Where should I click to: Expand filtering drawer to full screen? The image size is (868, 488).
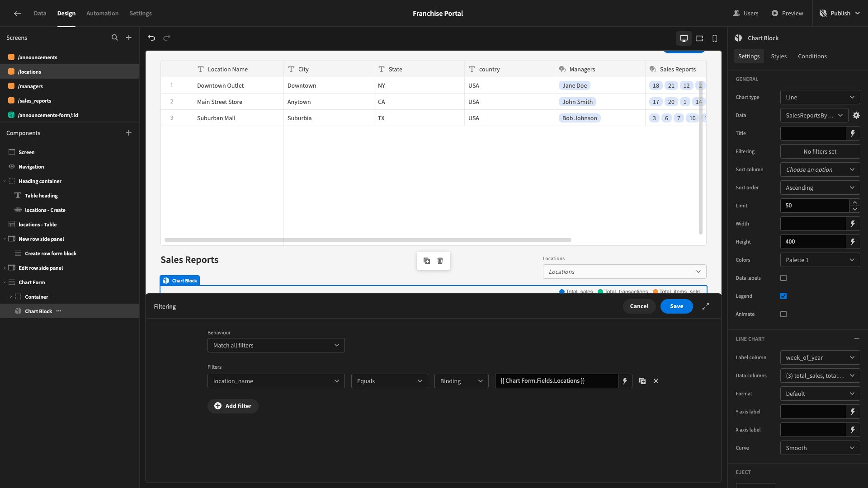(x=706, y=306)
